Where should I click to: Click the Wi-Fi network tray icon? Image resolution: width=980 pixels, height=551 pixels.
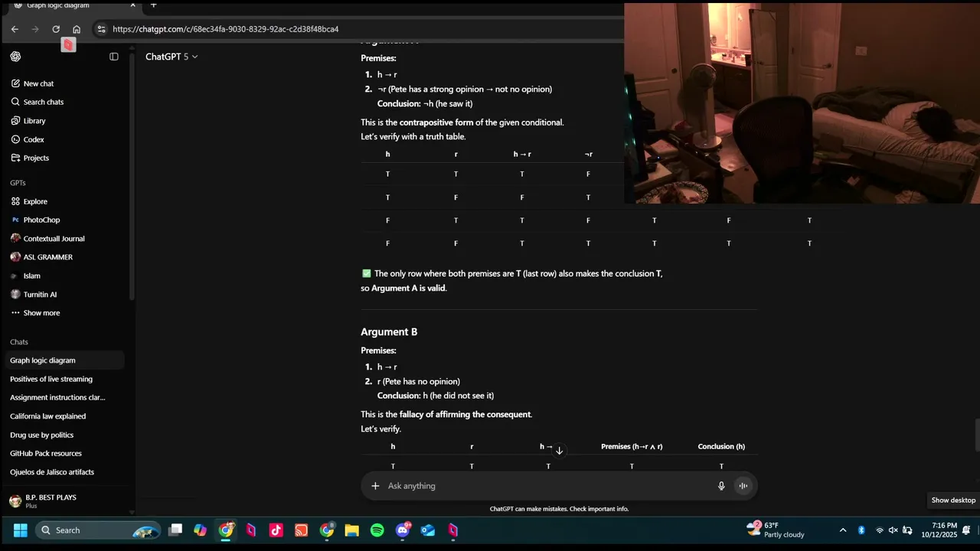(879, 530)
